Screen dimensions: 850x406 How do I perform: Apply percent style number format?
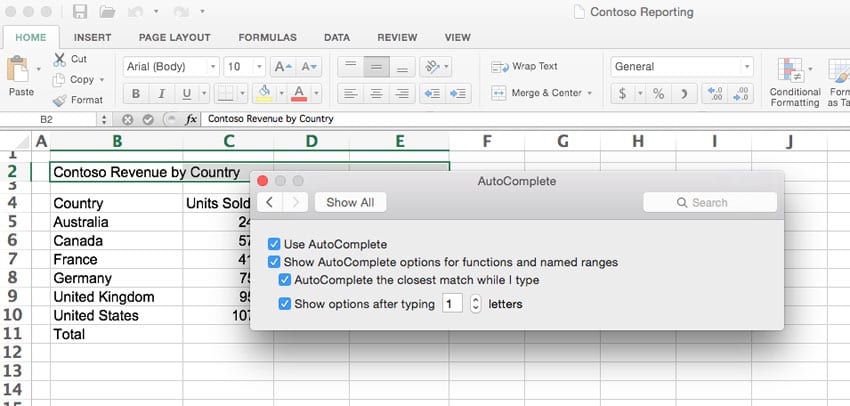[658, 94]
